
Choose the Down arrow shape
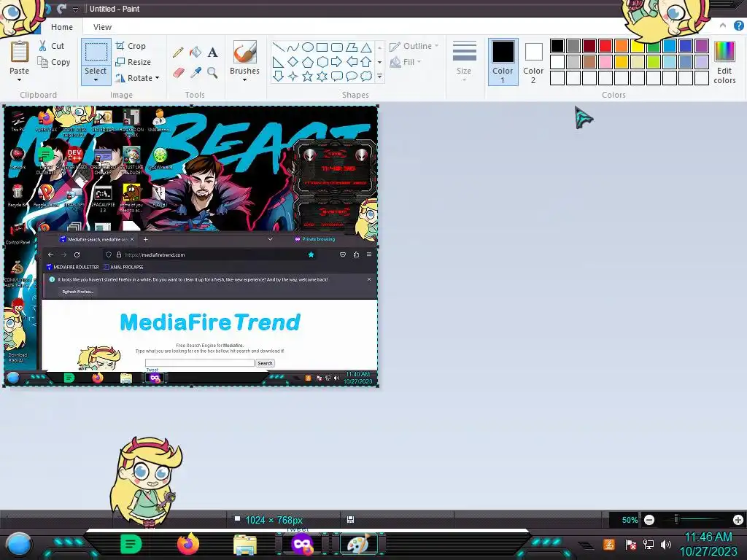278,76
